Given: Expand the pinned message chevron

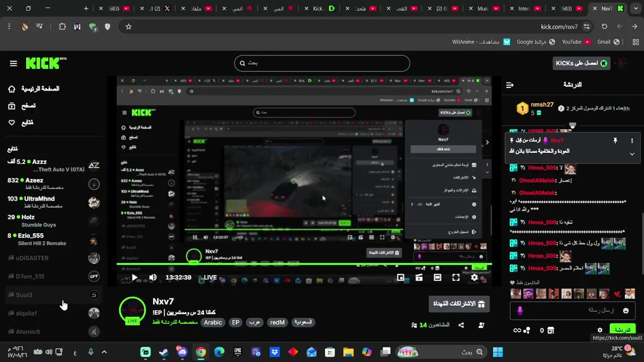Looking at the screenshot, I should click(632, 154).
